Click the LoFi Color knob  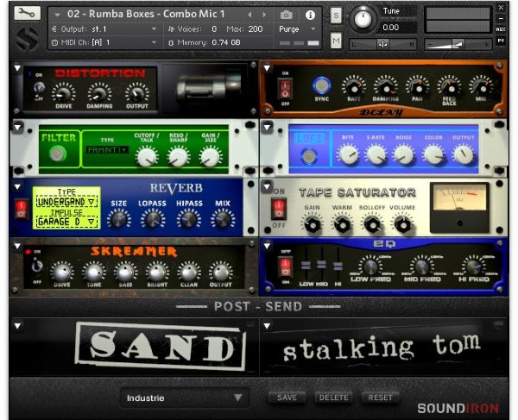tap(433, 154)
